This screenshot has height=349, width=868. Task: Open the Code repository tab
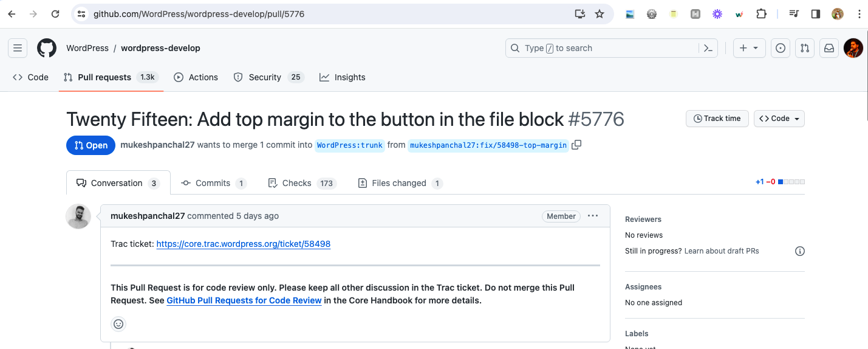30,77
